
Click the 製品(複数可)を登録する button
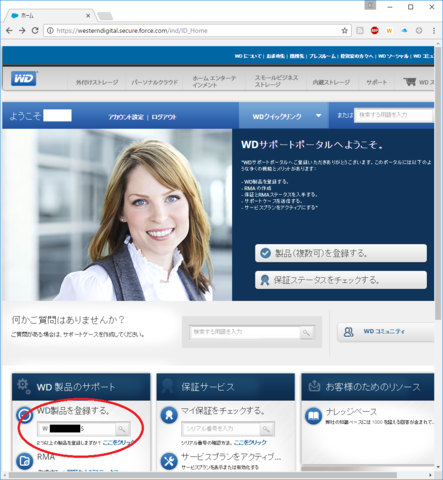pos(341,253)
